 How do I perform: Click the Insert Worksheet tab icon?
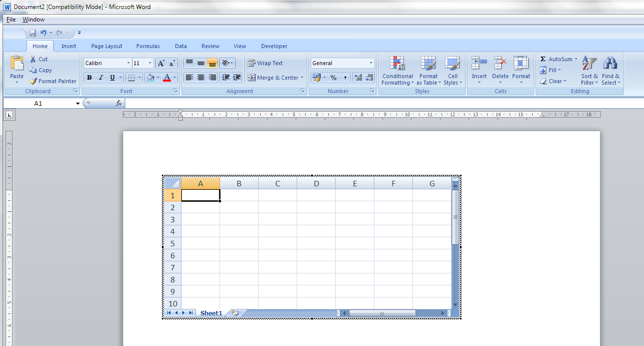tap(235, 313)
